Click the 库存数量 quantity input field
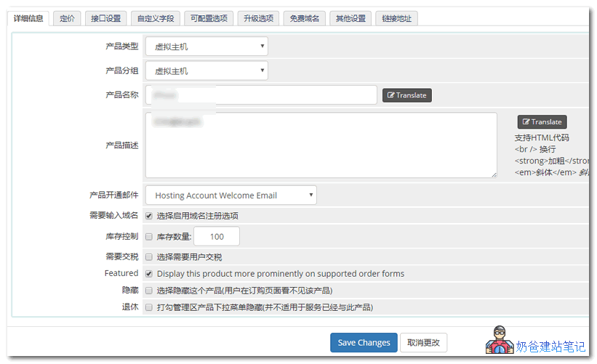Screen dimensions: 597x364 (x=217, y=237)
